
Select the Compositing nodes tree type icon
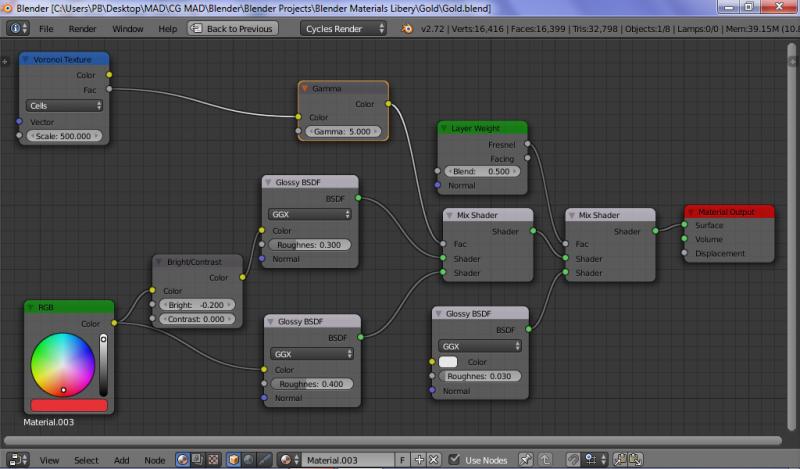coord(198,460)
